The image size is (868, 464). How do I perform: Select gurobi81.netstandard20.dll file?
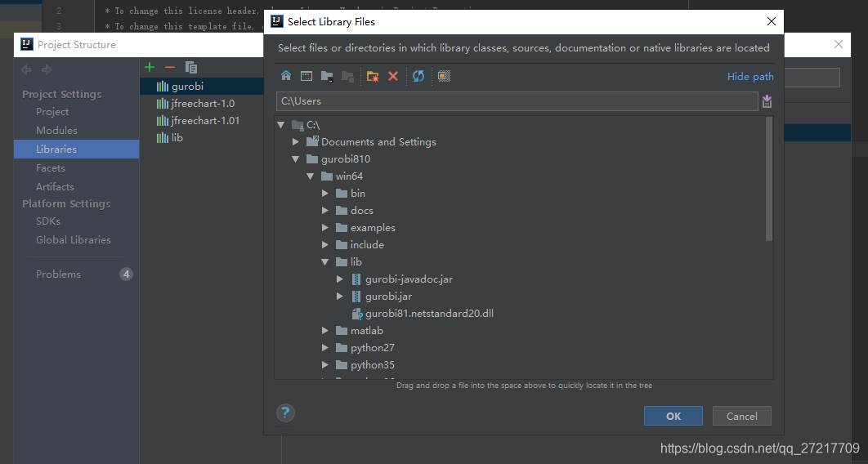[x=429, y=314]
